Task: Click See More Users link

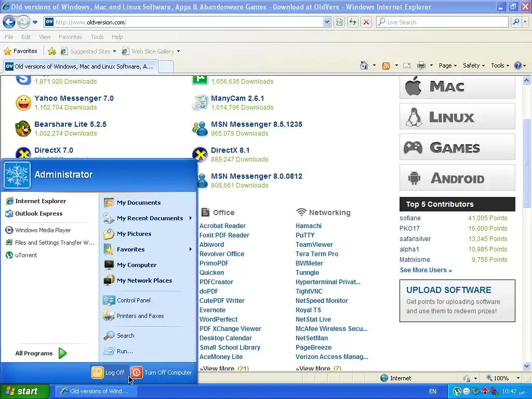Action: pyautogui.click(x=426, y=270)
